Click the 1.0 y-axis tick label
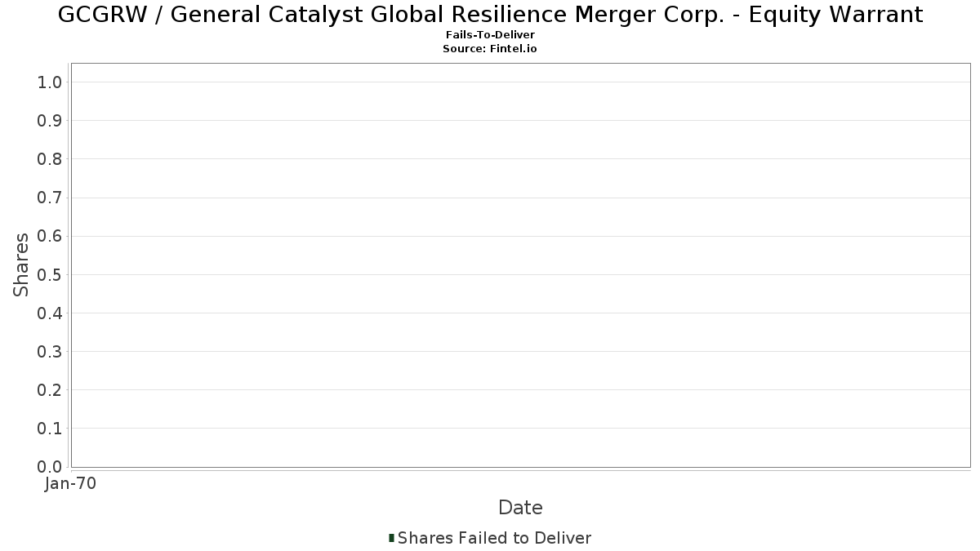Viewport: 980px width, 551px height. [50, 82]
